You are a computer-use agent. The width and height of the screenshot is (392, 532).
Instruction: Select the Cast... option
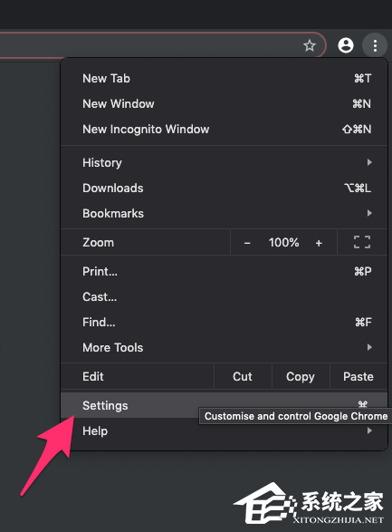click(x=224, y=297)
